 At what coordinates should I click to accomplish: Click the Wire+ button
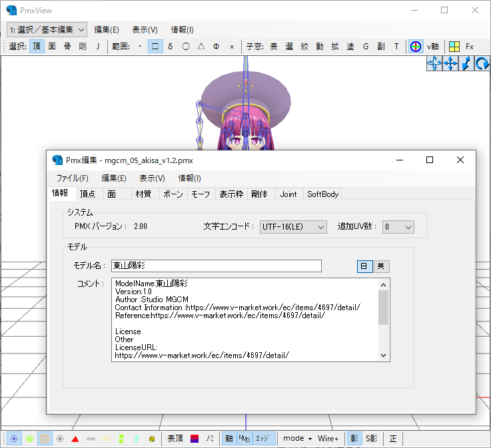(x=328, y=439)
